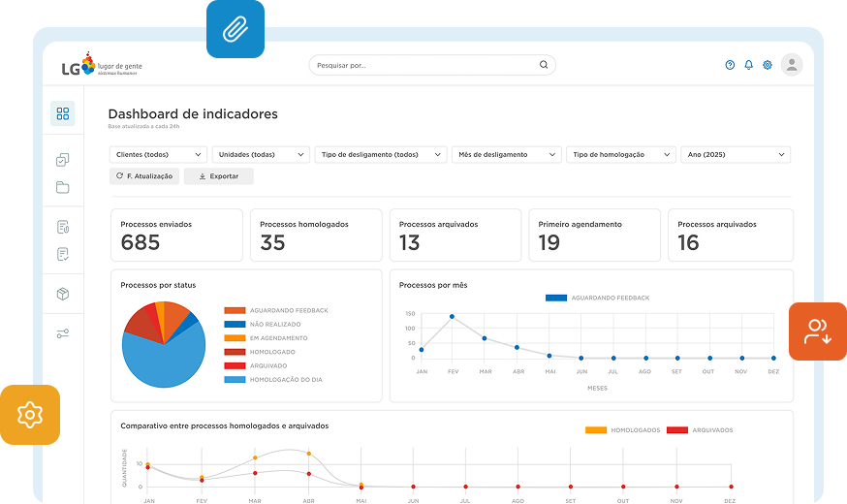
Task: Expand the Clientes (todos) dropdown
Action: (x=159, y=154)
